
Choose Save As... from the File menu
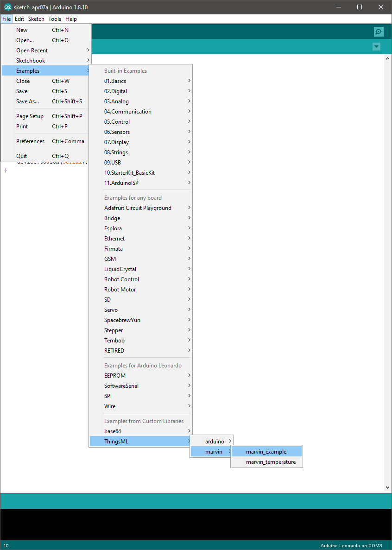46,101
